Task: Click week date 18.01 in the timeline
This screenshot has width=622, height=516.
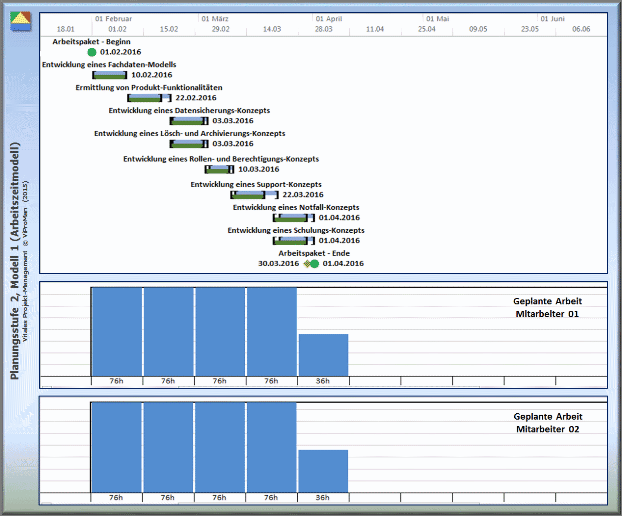Action: point(65,29)
